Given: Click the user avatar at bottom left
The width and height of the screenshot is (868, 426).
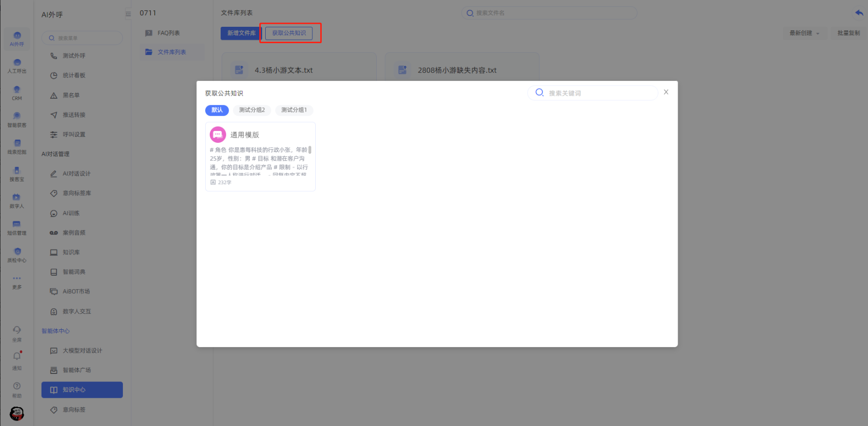Looking at the screenshot, I should pos(17,413).
